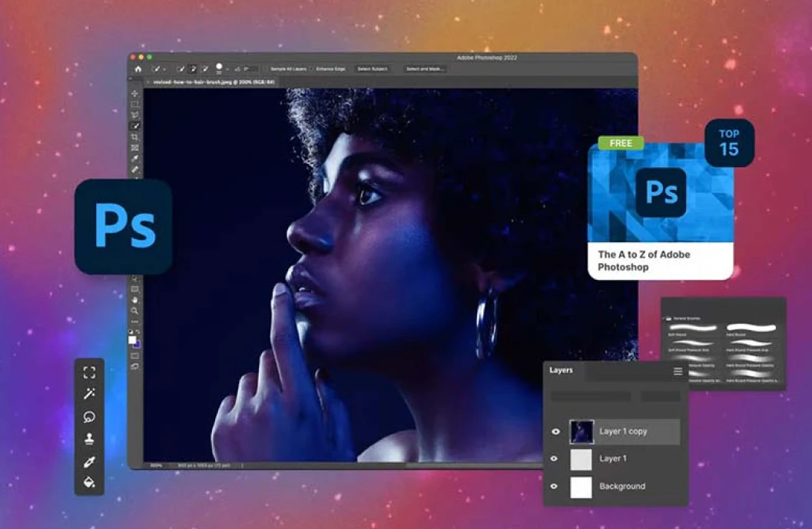
Task: Select the Lasso icon in floating toolbar
Action: click(x=89, y=417)
